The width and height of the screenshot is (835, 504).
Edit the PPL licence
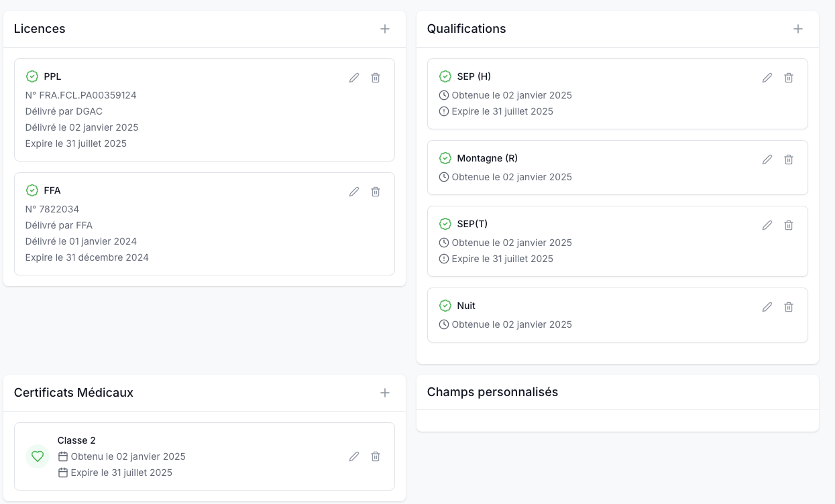coord(354,78)
